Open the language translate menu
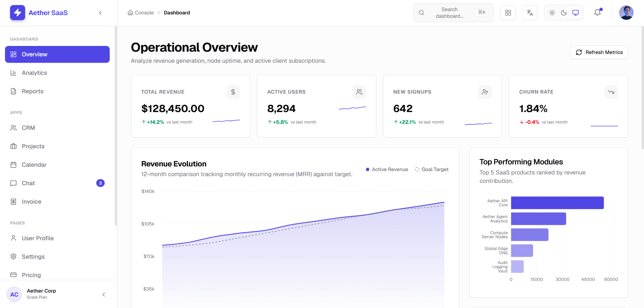644x308 pixels. tap(530, 13)
